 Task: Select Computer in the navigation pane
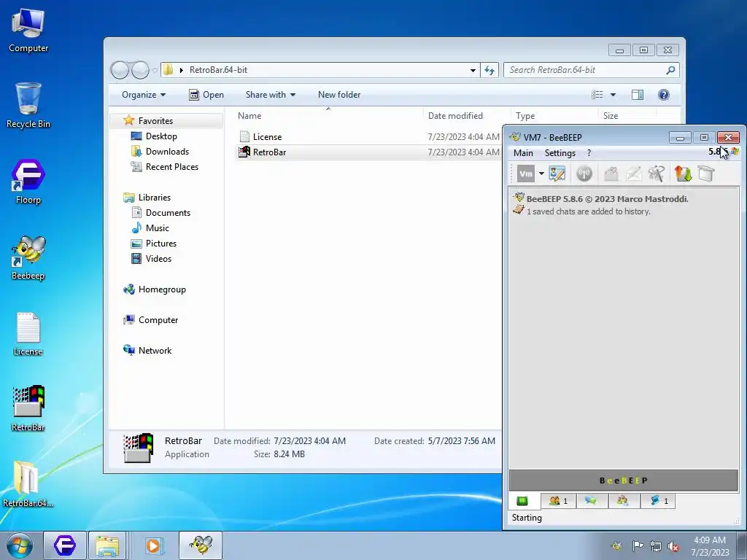click(x=158, y=320)
